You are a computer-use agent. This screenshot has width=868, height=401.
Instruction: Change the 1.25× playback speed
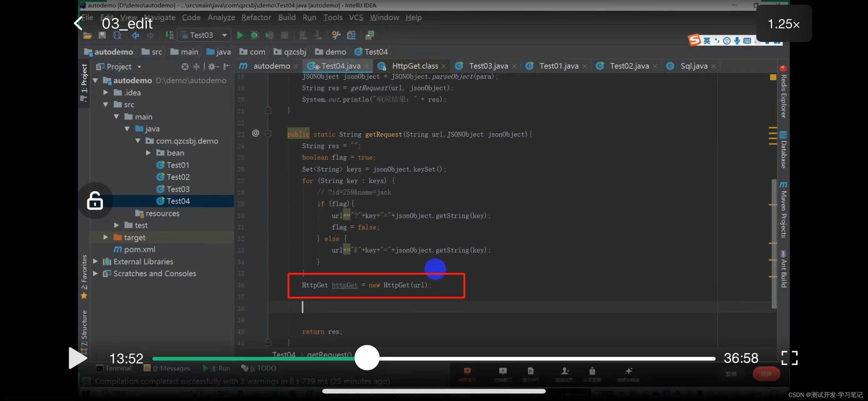[x=784, y=23]
